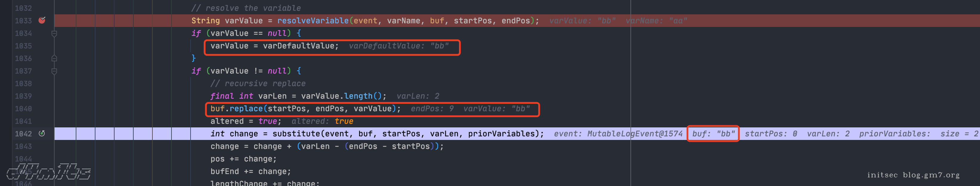Screen dimensions: 980x186
Task: Click line number 1043 in the gutter
Action: (23, 146)
